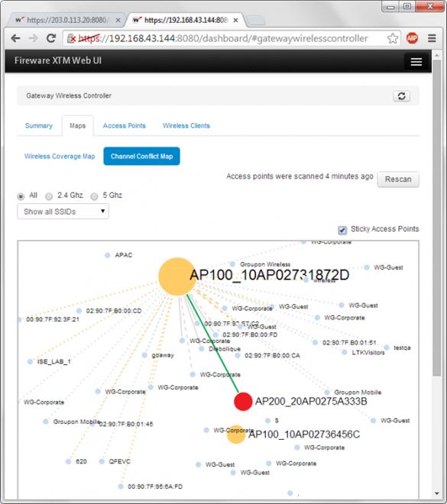Open the Wireless Clients tab
The height and width of the screenshot is (504, 447).
[x=186, y=126]
